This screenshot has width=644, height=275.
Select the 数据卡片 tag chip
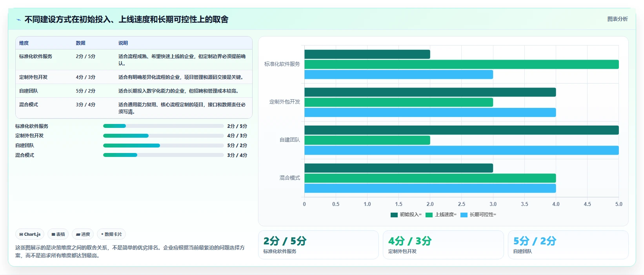tap(111, 234)
